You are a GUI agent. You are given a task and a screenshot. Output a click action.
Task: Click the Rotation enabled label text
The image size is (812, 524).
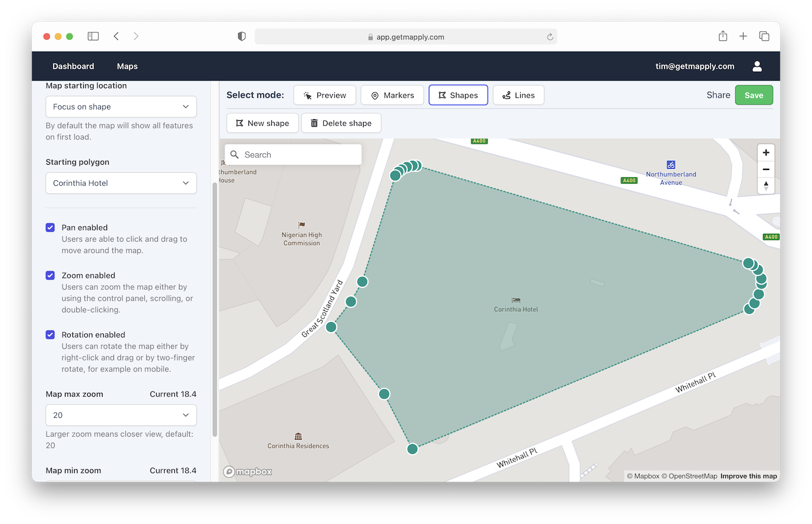point(93,335)
